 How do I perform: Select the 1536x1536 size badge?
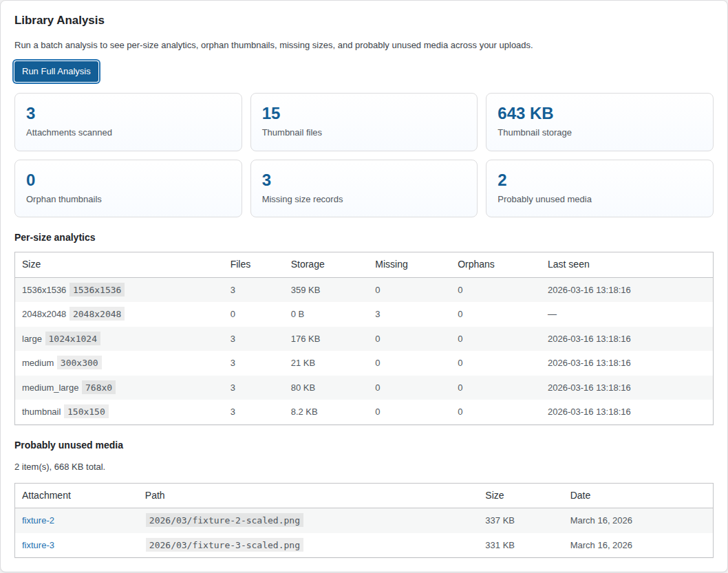pos(96,290)
